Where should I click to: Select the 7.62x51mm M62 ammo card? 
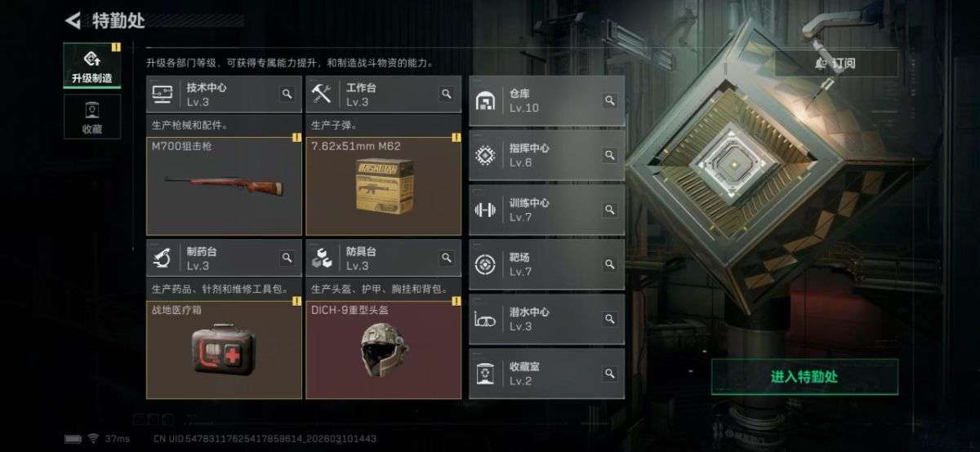[383, 186]
